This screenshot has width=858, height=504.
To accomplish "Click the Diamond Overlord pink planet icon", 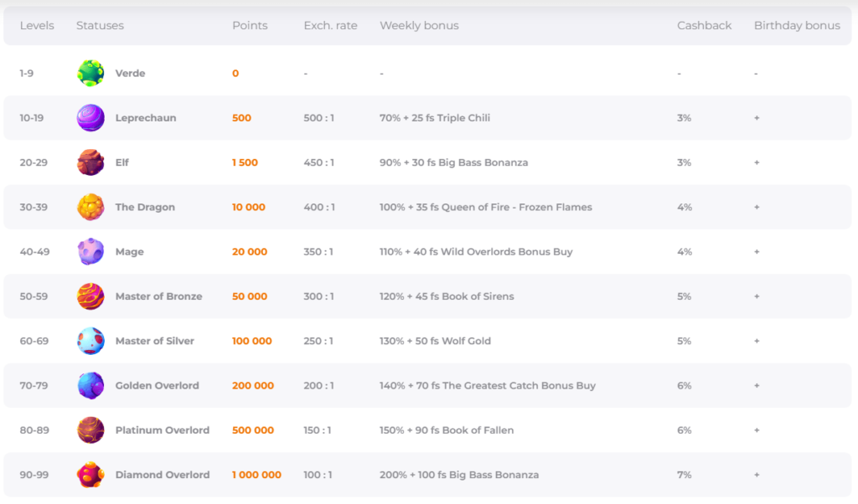I will 90,475.
